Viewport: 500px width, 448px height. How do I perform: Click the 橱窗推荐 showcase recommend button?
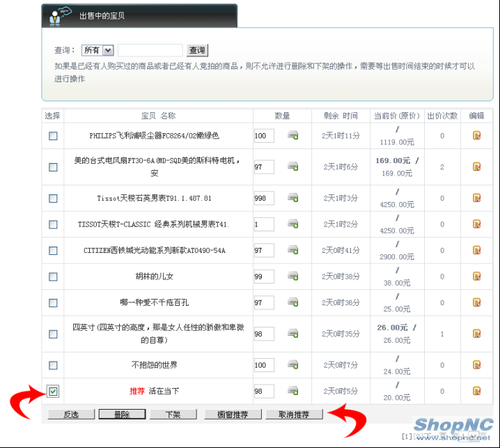pos(233,415)
